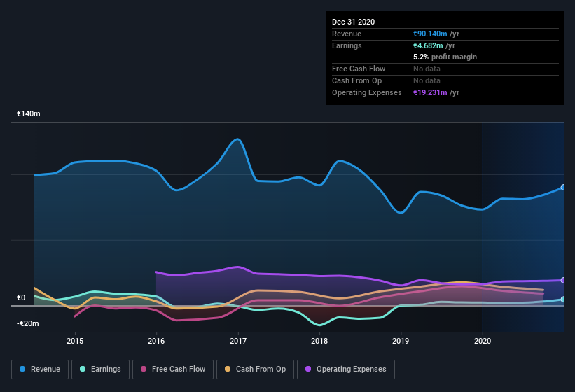Screen dimensions: 575x392
Task: Click the 2017 x-axis label
Action: click(238, 341)
